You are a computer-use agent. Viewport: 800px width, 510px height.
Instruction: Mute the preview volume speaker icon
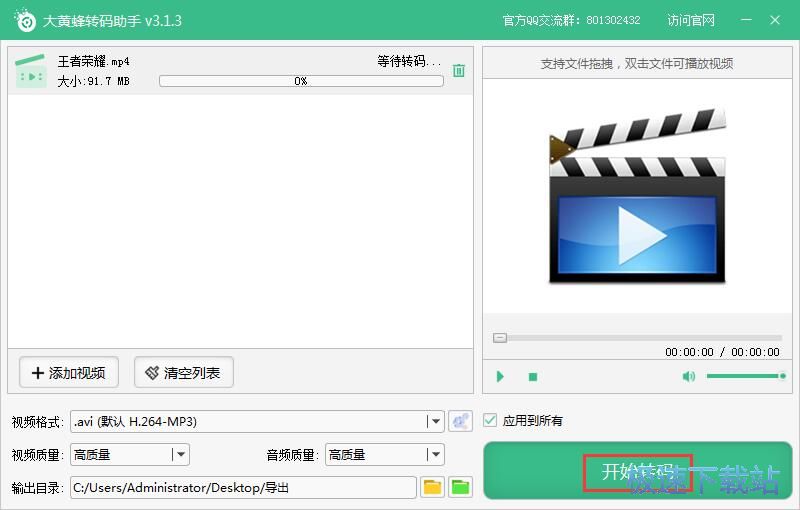688,376
